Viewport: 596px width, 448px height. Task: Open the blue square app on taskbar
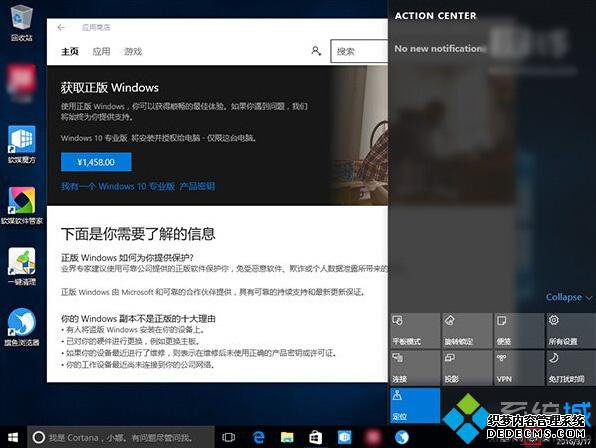[344, 437]
